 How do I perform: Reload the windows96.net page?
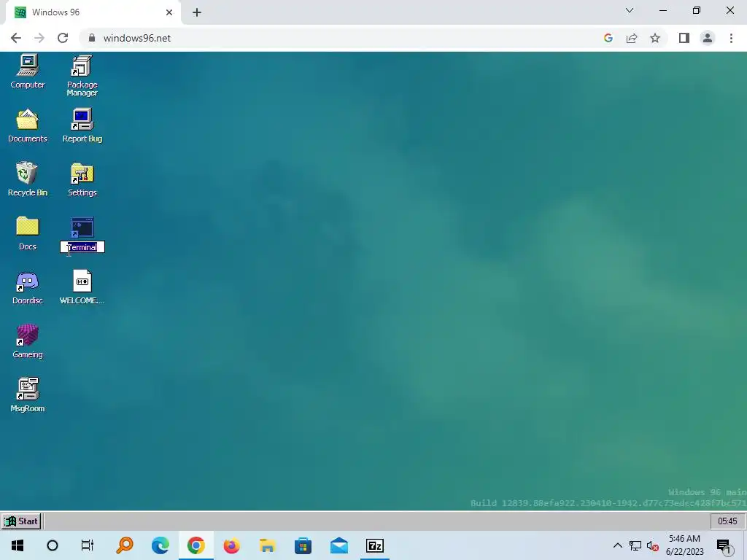(63, 38)
